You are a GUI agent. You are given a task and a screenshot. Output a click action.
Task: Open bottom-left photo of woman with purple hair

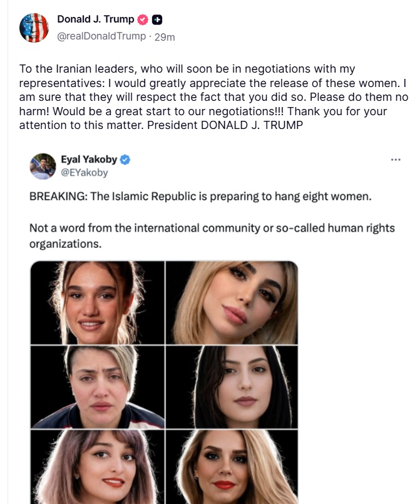coord(98,467)
